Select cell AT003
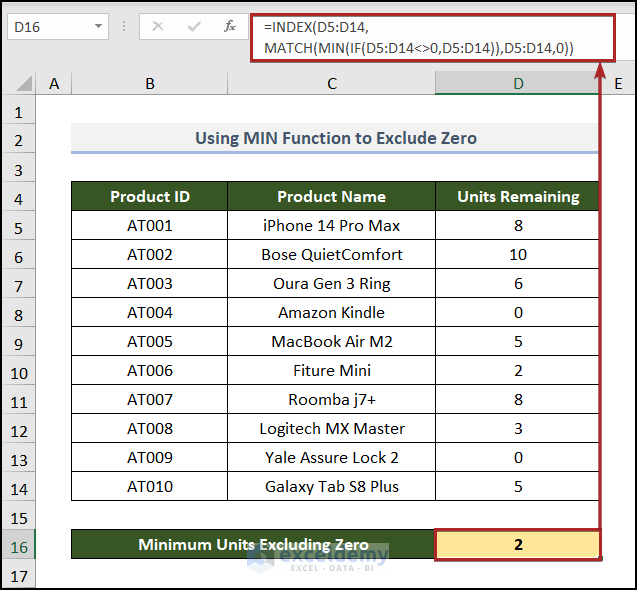This screenshot has height=590, width=637. pyautogui.click(x=150, y=283)
